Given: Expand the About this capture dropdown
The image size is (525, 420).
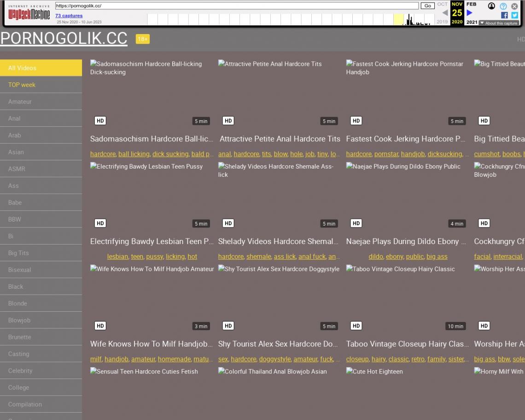Looking at the screenshot, I should [x=499, y=23].
